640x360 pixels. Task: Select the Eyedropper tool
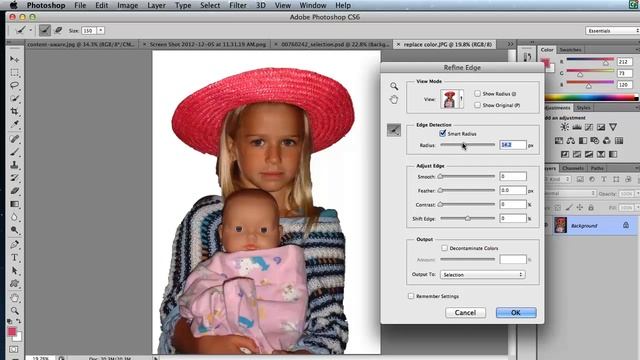pyautogui.click(x=14, y=124)
